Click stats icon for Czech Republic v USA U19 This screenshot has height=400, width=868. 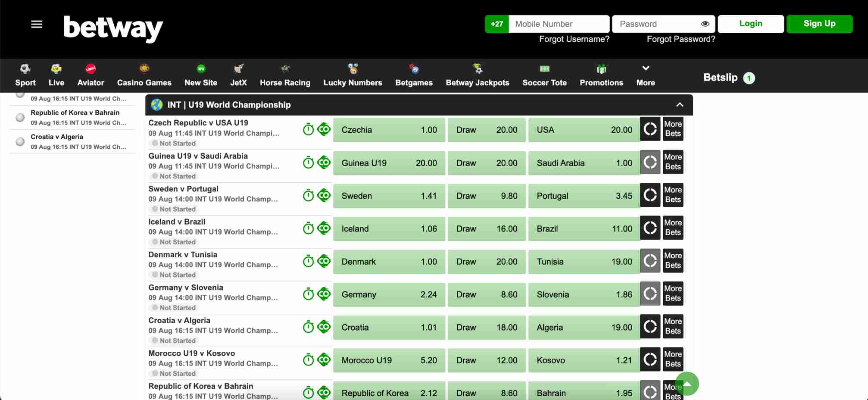click(x=324, y=129)
